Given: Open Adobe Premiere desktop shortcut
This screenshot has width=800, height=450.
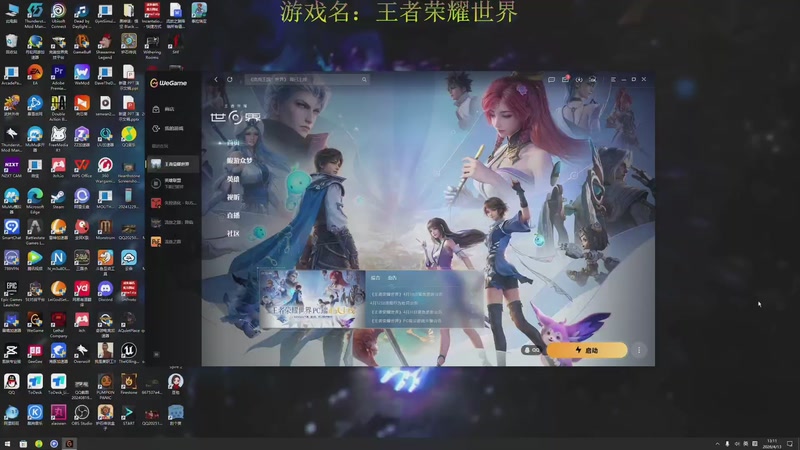Looking at the screenshot, I should pos(58,77).
